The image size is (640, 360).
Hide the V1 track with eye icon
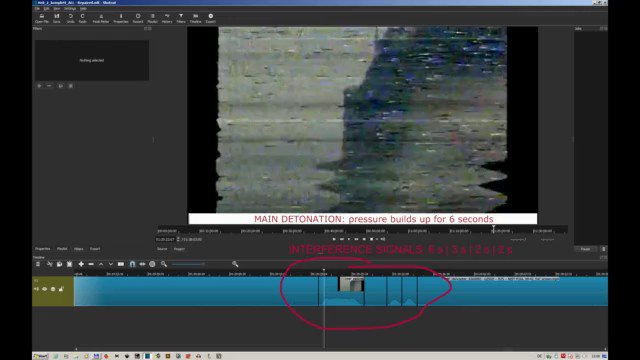point(44,289)
